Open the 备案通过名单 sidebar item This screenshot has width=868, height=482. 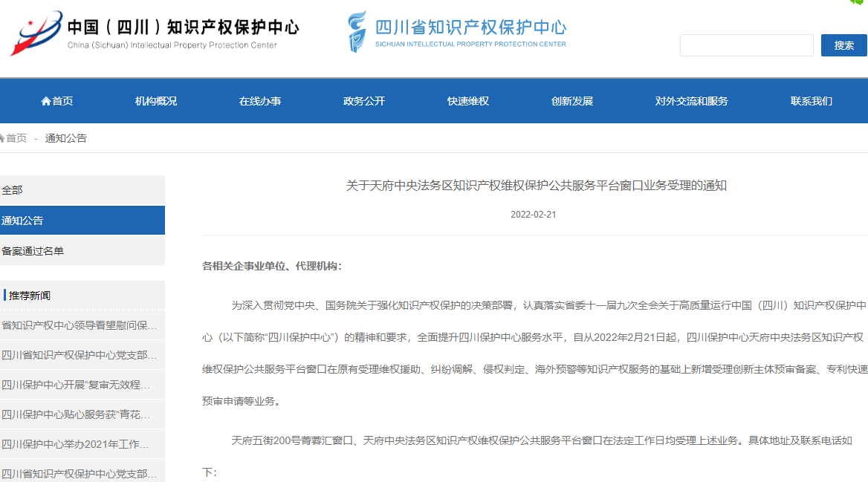tap(33, 251)
